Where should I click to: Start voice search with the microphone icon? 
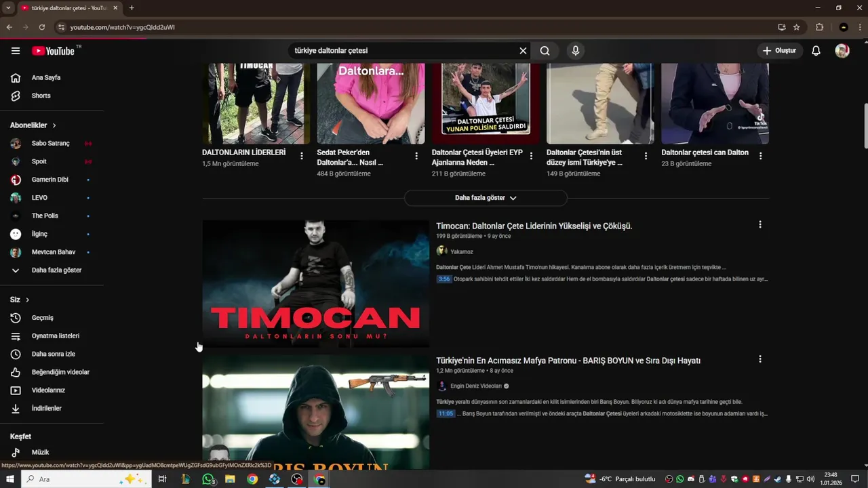pos(576,51)
